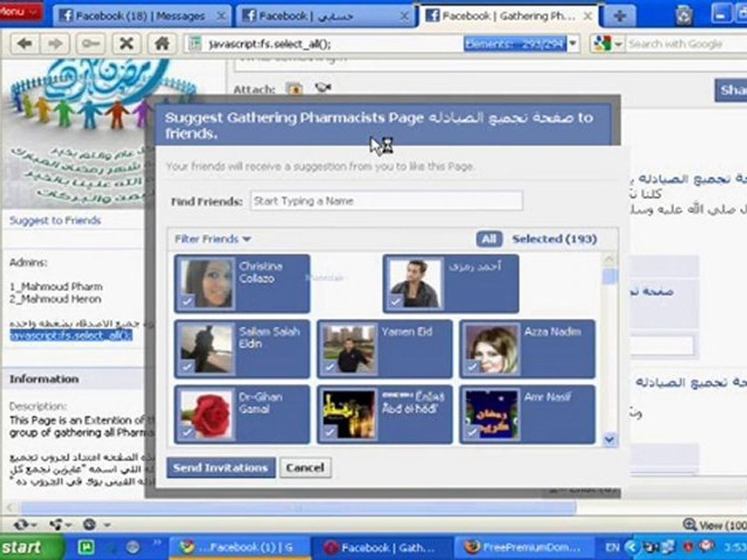
Task: Switch to Chrome Facebook (1) taskbar window
Action: (x=238, y=548)
